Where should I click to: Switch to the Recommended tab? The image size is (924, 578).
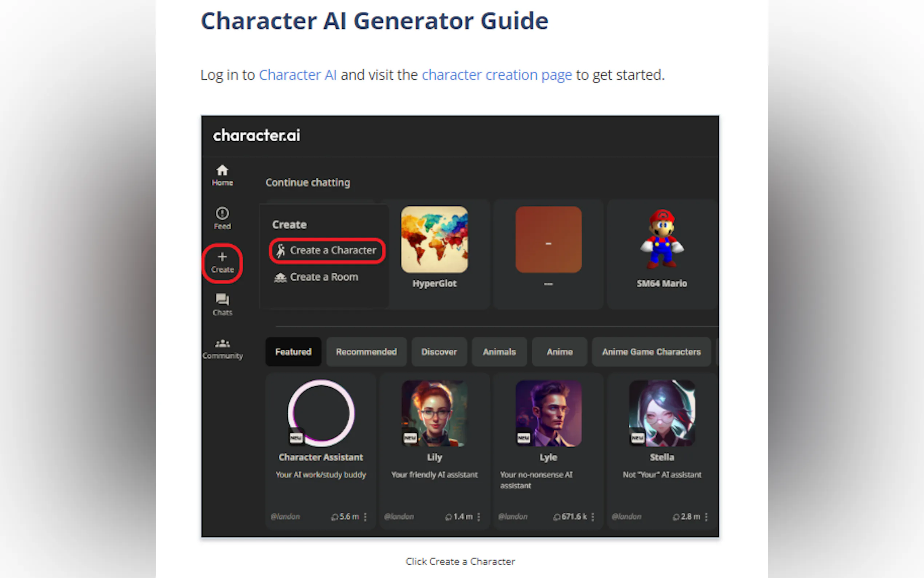coord(366,352)
